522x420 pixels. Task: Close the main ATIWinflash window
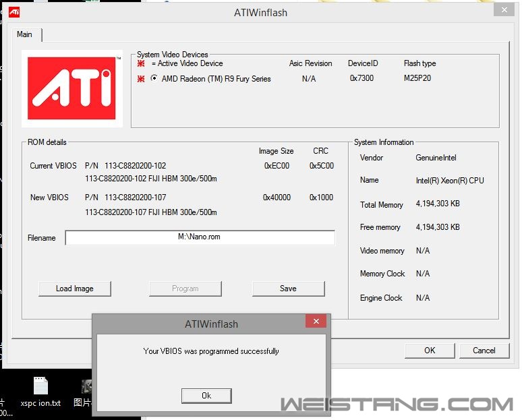(x=504, y=10)
